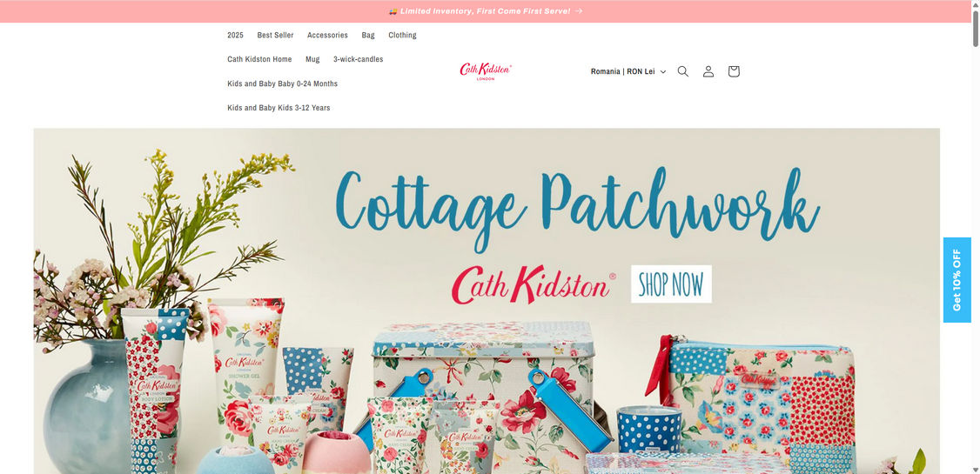Open the shopping cart bag icon

point(734,71)
